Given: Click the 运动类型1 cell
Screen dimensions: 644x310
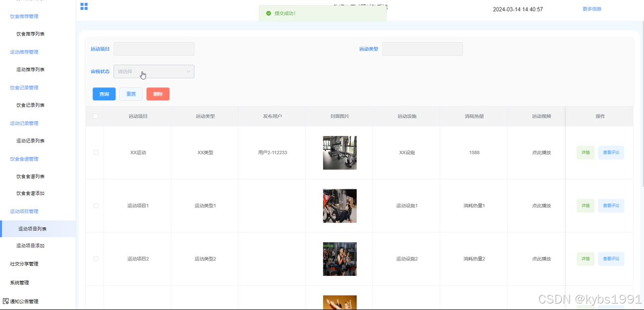Looking at the screenshot, I should point(205,206).
